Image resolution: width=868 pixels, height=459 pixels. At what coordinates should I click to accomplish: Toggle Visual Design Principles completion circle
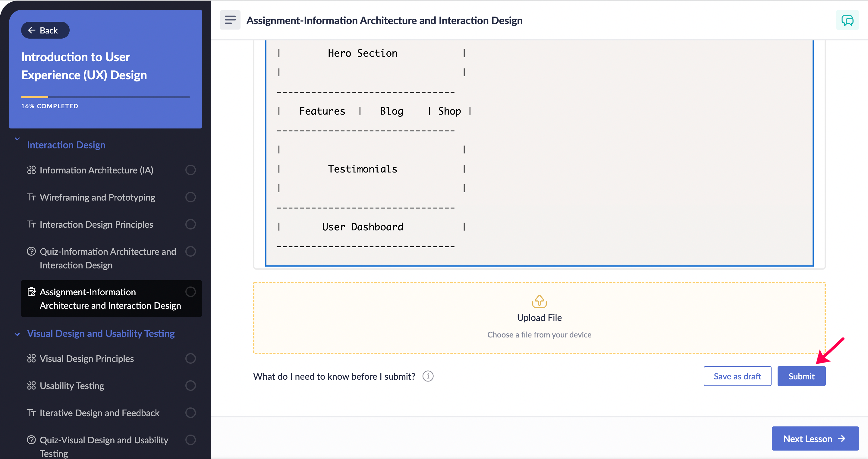(190, 359)
